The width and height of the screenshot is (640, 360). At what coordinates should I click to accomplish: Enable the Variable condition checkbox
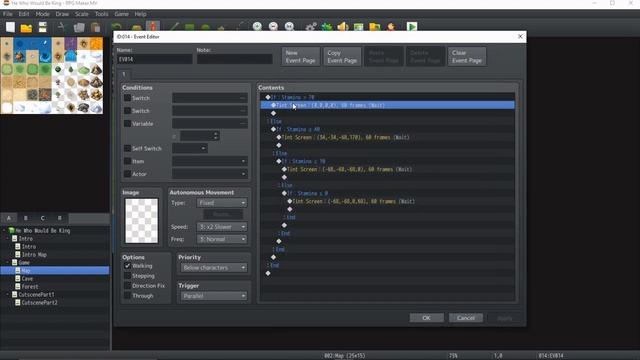(127, 123)
